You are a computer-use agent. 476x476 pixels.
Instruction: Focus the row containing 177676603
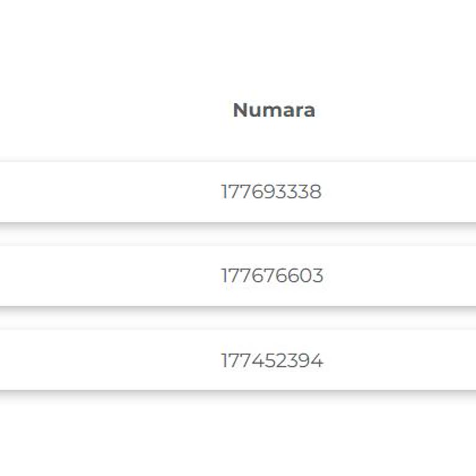pyautogui.click(x=238, y=276)
